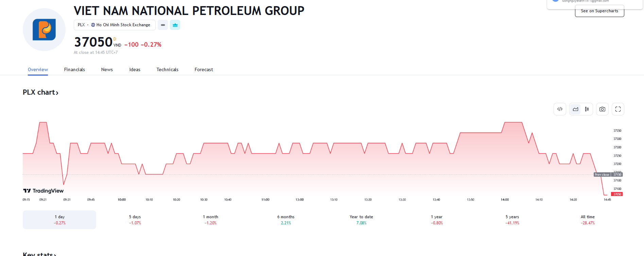Screen dimensions: 644x256
Task: Click the crown data plan icon
Action: point(175,25)
